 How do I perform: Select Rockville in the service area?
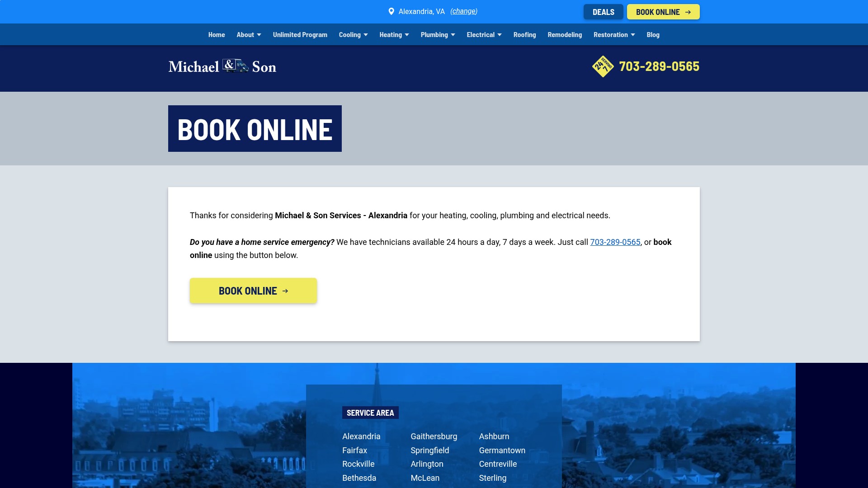(358, 464)
